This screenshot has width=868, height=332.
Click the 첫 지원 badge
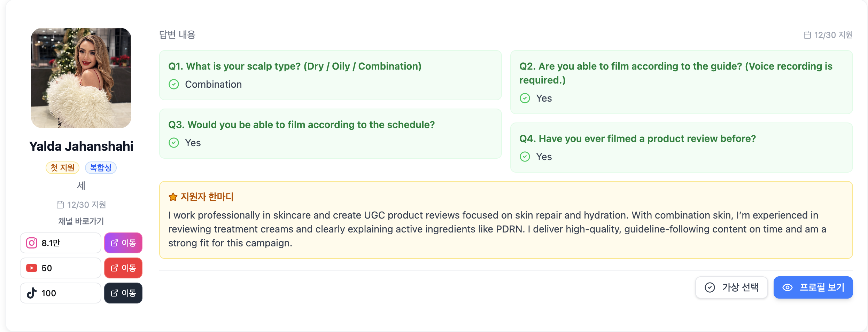tap(63, 168)
